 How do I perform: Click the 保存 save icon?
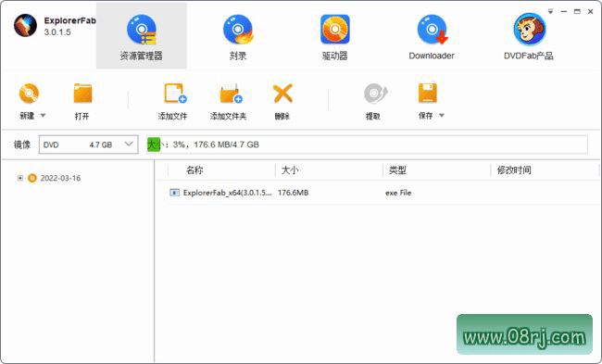[427, 94]
